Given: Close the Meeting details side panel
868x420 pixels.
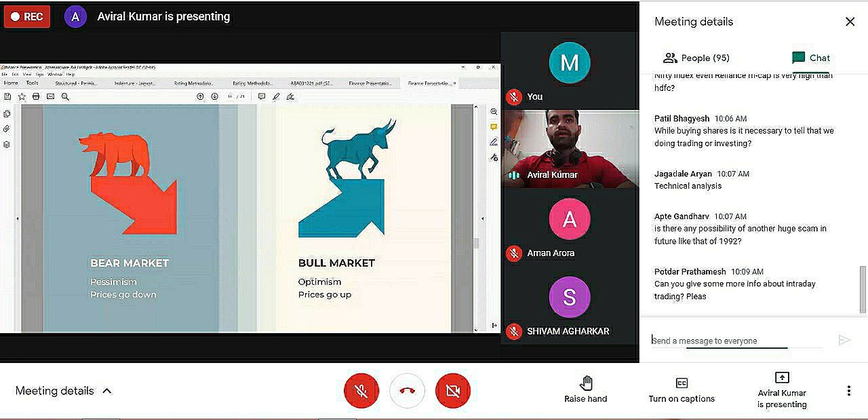Looking at the screenshot, I should pos(850,22).
